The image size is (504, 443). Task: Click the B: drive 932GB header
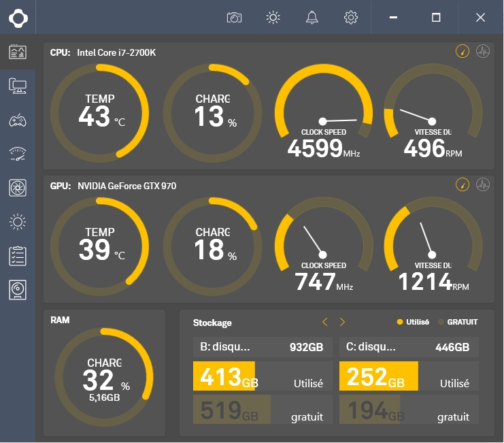264,347
